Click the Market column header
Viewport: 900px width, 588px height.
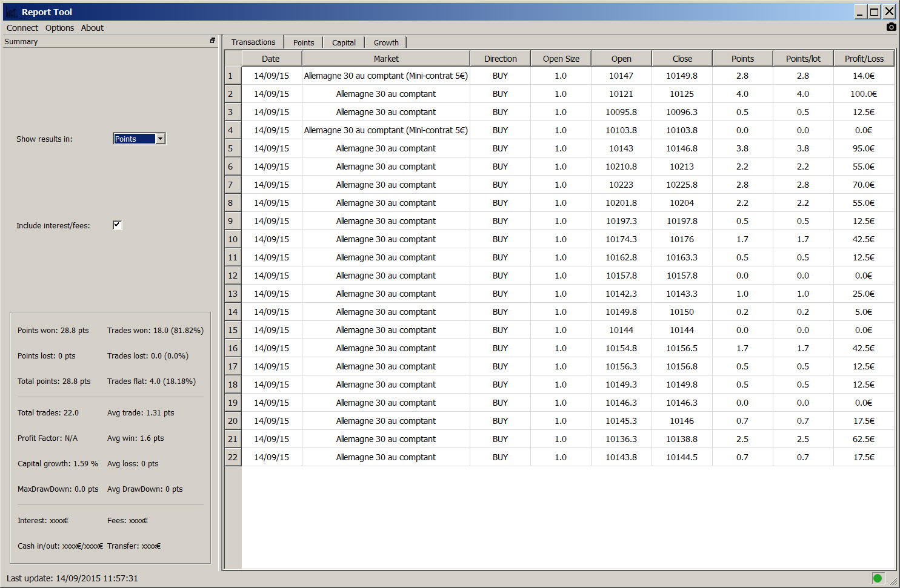pyautogui.click(x=386, y=59)
